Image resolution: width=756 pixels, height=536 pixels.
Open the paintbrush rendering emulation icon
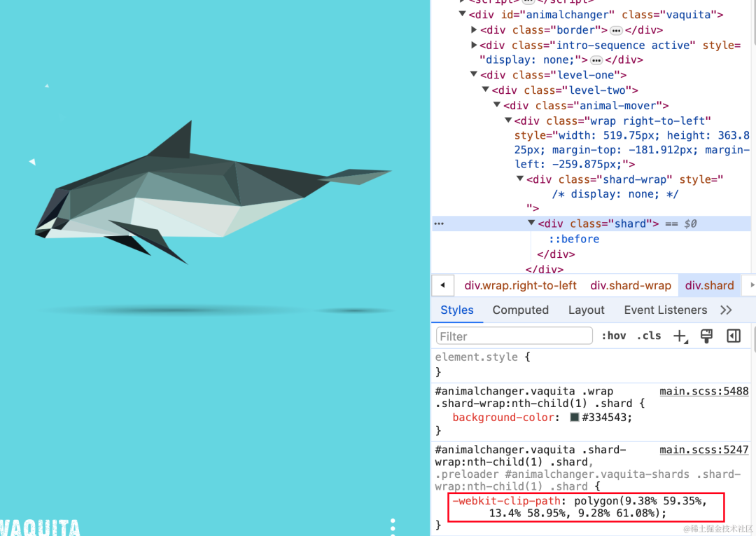(x=706, y=336)
